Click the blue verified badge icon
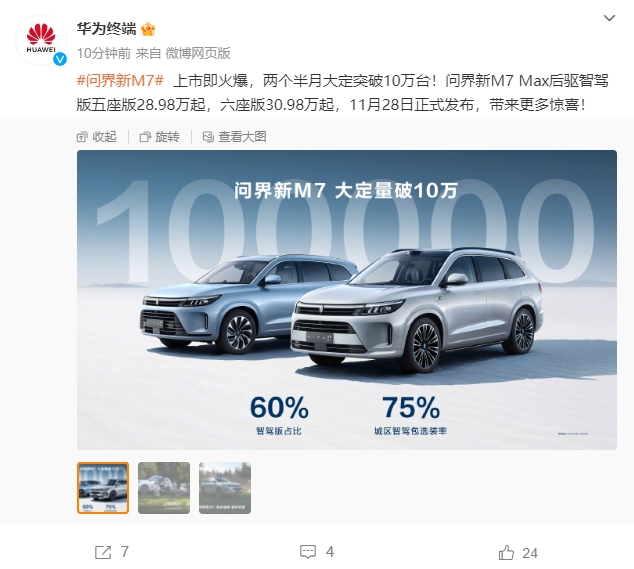634x569 pixels. coord(60,59)
